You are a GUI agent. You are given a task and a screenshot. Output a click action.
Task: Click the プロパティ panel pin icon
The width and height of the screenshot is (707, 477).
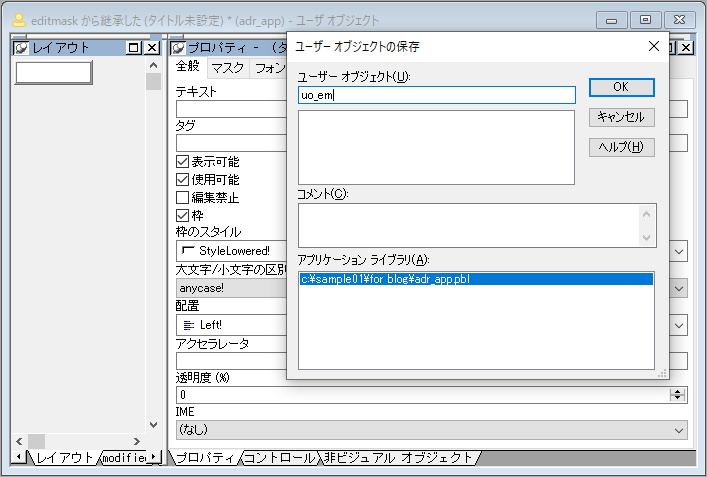pyautogui.click(x=176, y=48)
